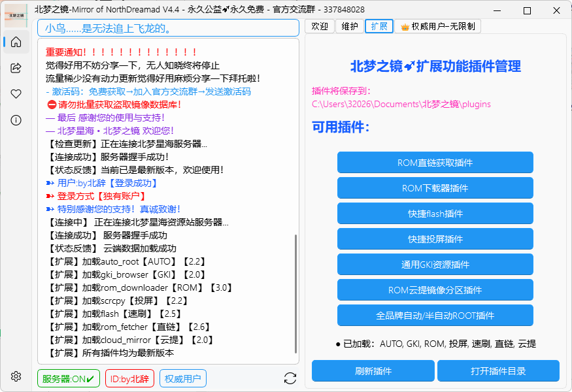
Task: Toggle the 服务器:ON status badge
Action: [68, 378]
